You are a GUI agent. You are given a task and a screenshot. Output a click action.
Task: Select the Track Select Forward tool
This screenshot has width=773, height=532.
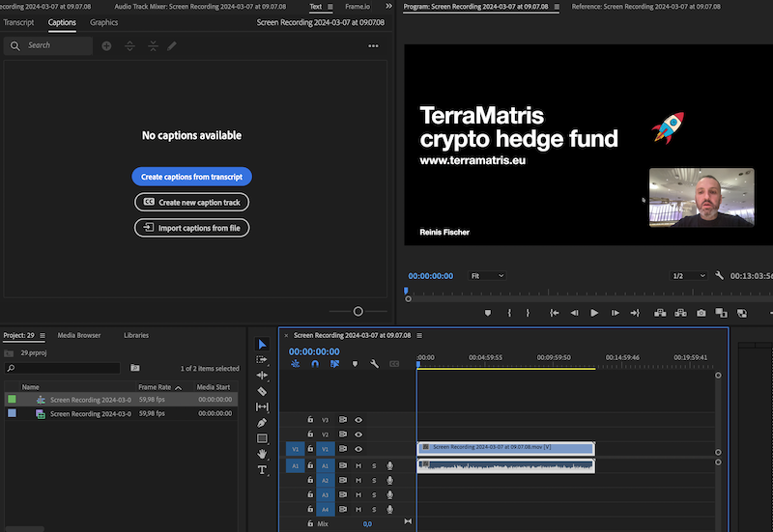(x=262, y=360)
